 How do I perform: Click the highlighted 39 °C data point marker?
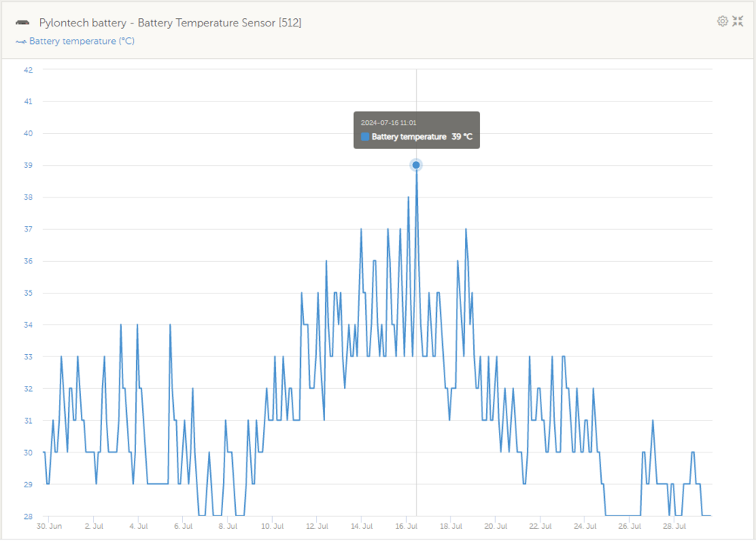[416, 165]
